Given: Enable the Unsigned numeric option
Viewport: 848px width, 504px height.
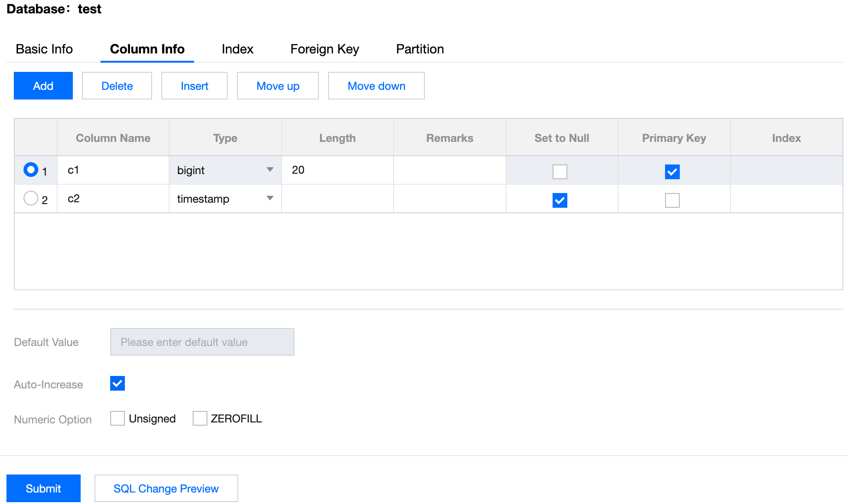Looking at the screenshot, I should (x=118, y=418).
